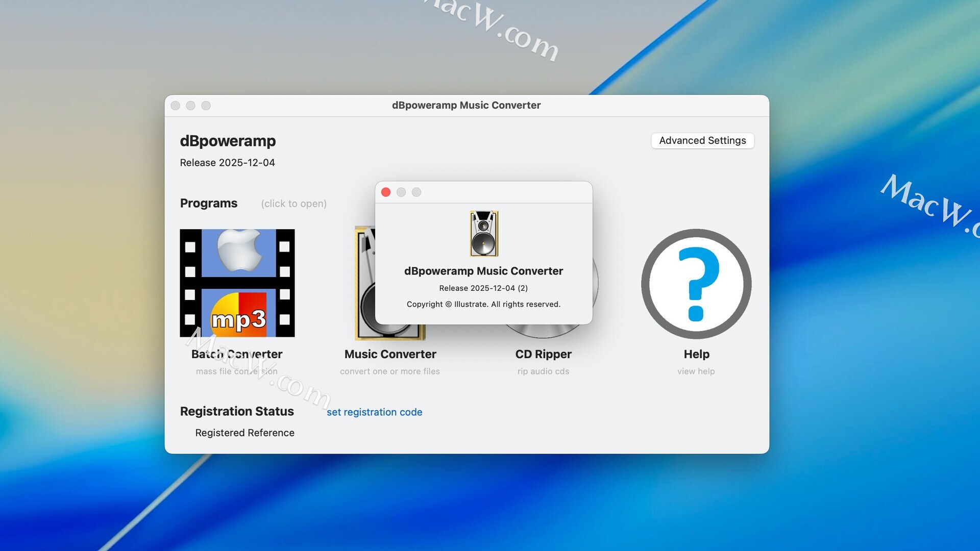This screenshot has width=980, height=551.
Task: Click the Help label under question mark
Action: coord(696,354)
